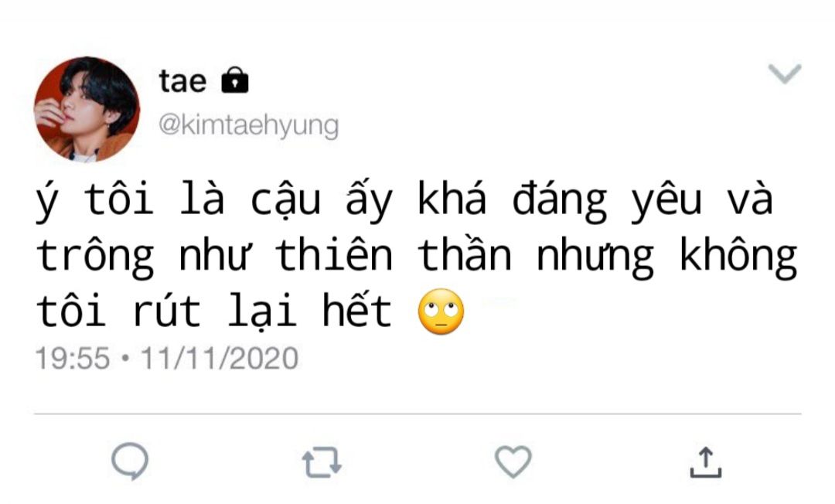Open the tweet options chevron menu
The width and height of the screenshot is (835, 504).
(785, 73)
